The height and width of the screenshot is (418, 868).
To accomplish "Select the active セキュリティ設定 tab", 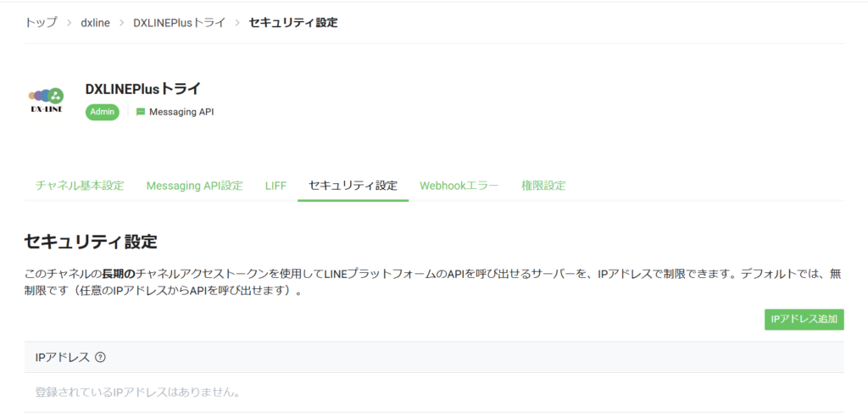I will pyautogui.click(x=353, y=186).
